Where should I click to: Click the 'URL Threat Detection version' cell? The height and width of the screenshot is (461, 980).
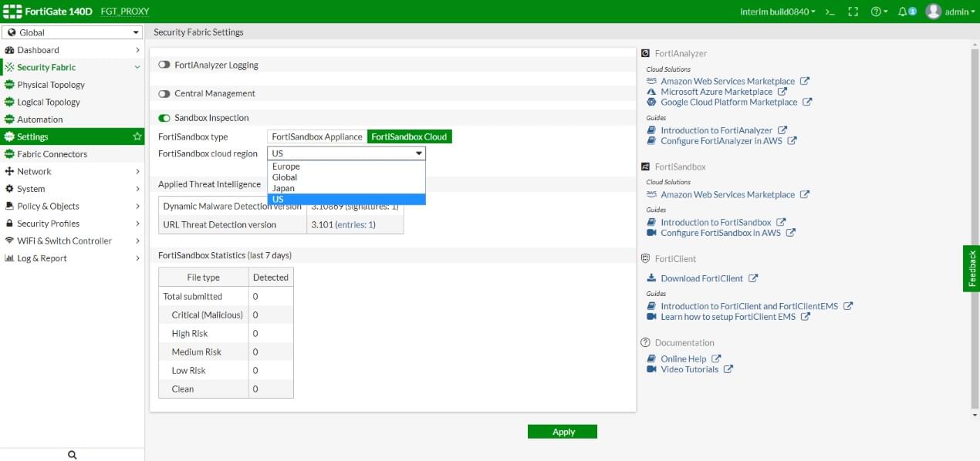(232, 225)
